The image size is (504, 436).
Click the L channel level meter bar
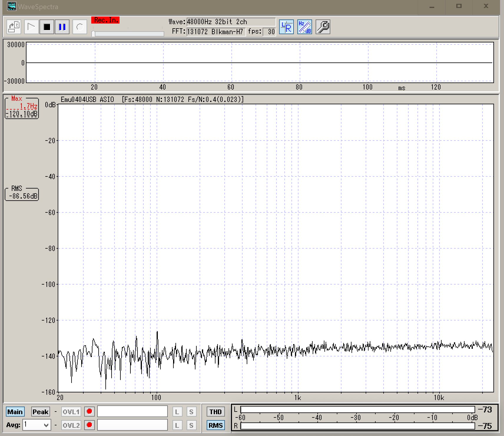358,409
